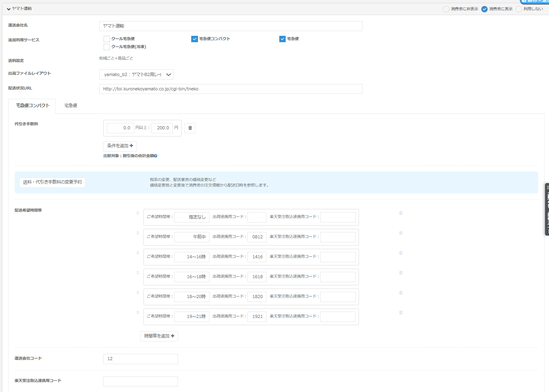The image size is (549, 392).
Task: Select the 宅急便コンパクト tab
Action: tap(33, 106)
